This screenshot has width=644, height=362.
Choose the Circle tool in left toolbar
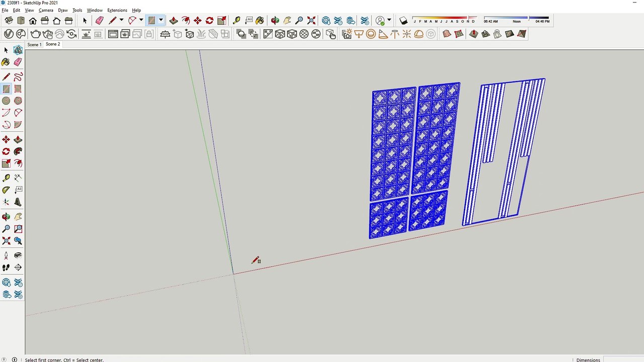6,101
